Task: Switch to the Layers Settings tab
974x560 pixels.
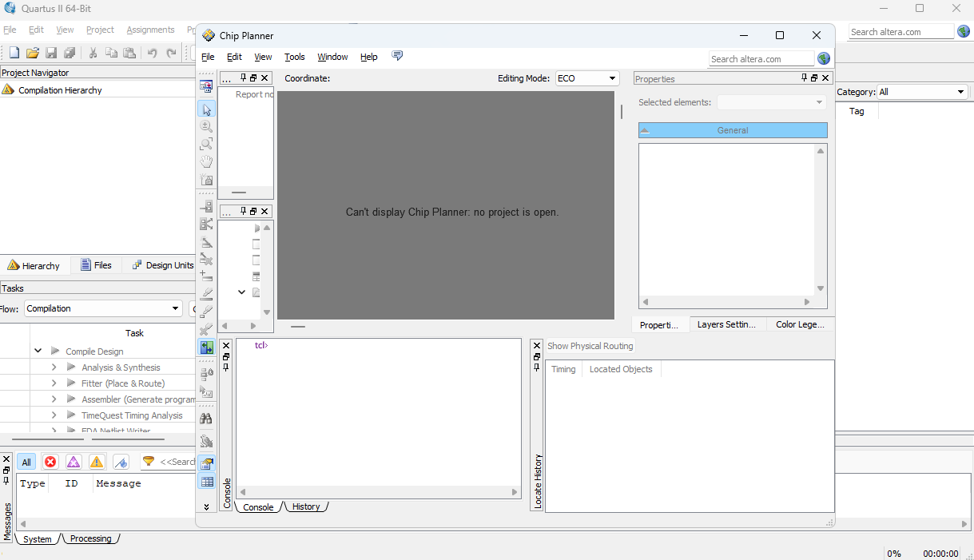Action: pos(726,324)
